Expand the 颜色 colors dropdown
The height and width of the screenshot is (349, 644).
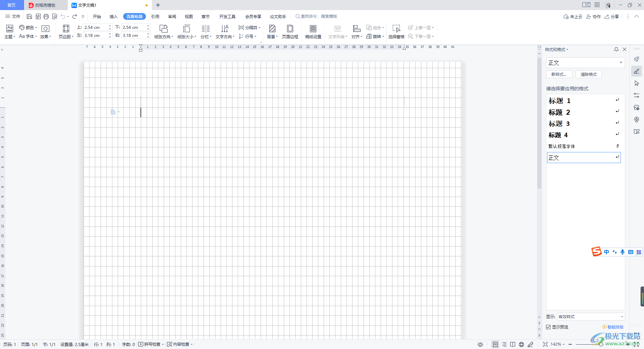click(28, 28)
